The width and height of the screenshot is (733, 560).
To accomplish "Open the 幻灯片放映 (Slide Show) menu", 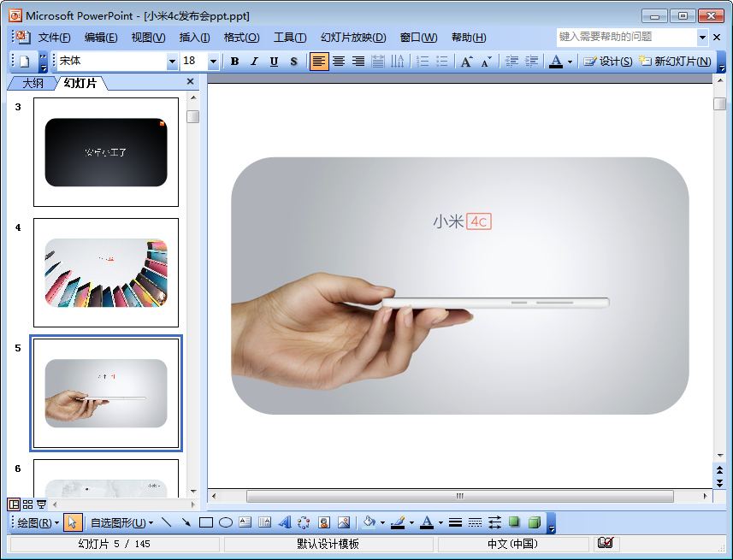I will tap(353, 38).
